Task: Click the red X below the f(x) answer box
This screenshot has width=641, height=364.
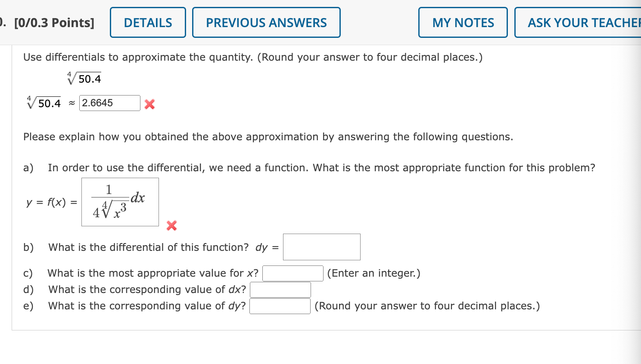Action: (x=171, y=225)
